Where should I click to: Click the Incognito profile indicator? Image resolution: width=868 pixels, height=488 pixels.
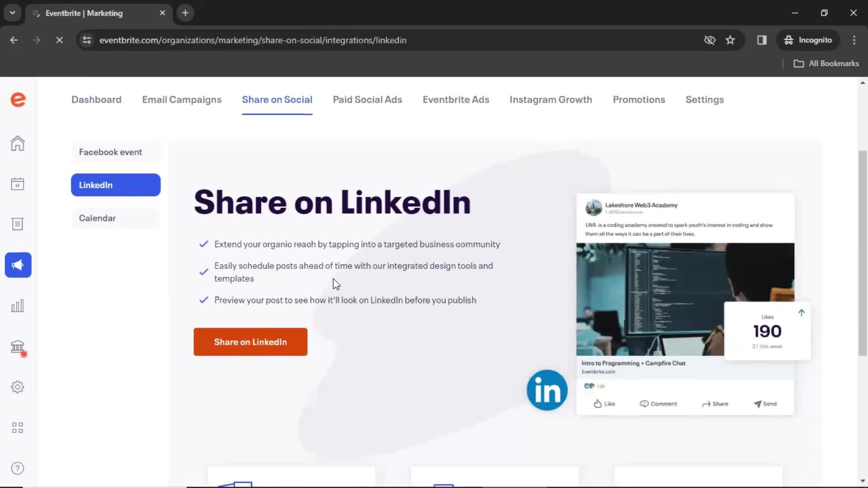coord(808,40)
